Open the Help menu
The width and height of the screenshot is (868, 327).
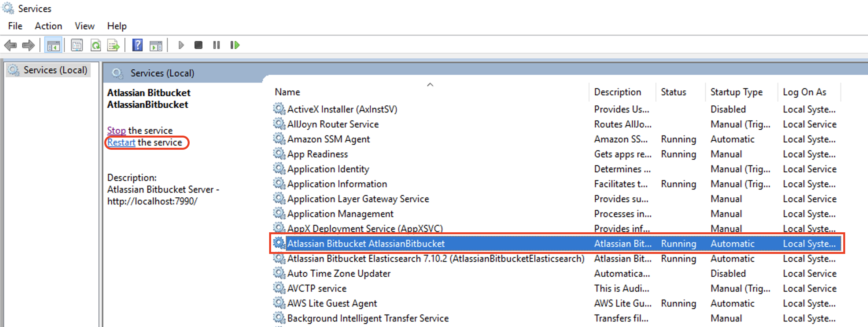[x=117, y=26]
